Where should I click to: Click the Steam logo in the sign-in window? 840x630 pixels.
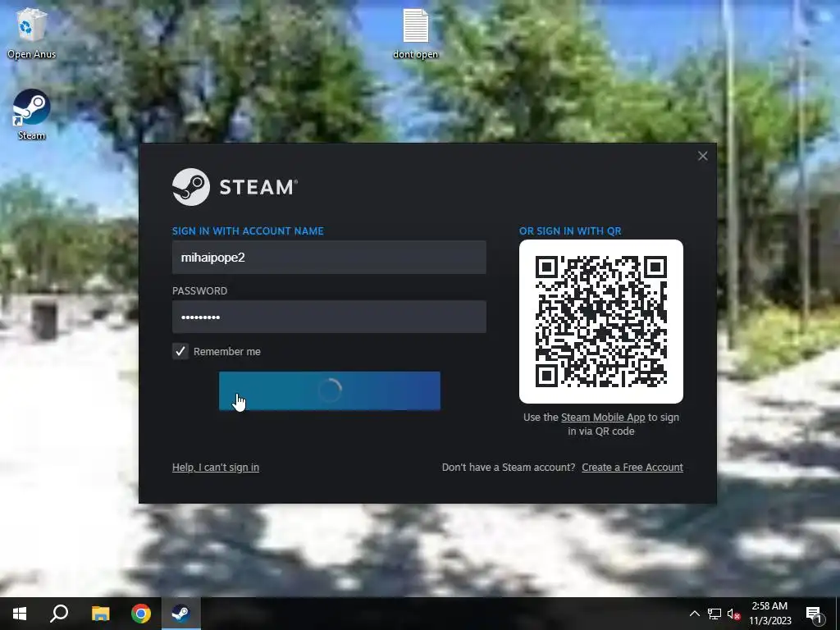[235, 187]
